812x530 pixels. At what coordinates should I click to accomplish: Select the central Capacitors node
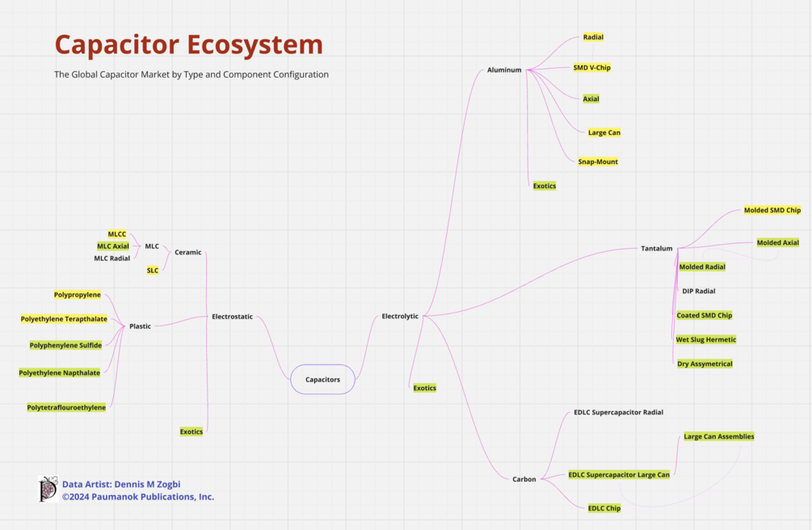(322, 379)
